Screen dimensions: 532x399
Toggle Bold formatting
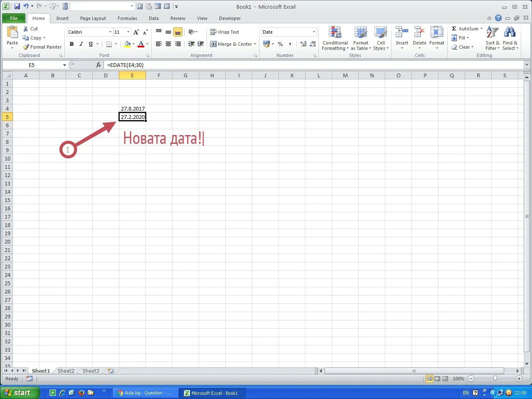pos(71,44)
